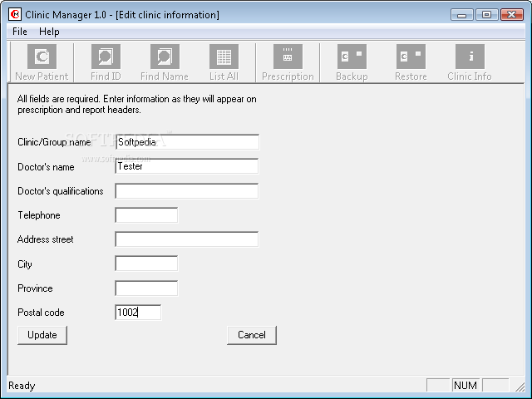This screenshot has height=399, width=532.
Task: Grab the window resize grip corner
Action: pos(520,387)
